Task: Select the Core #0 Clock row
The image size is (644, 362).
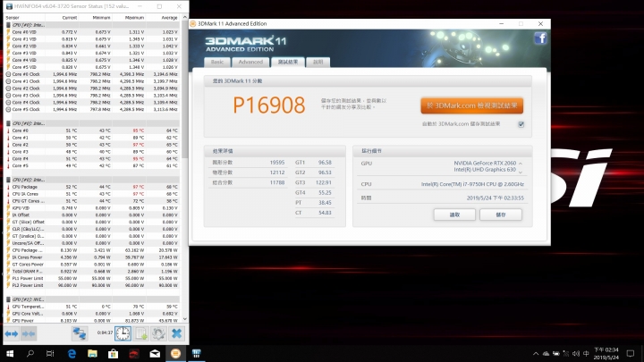Action: click(x=92, y=74)
